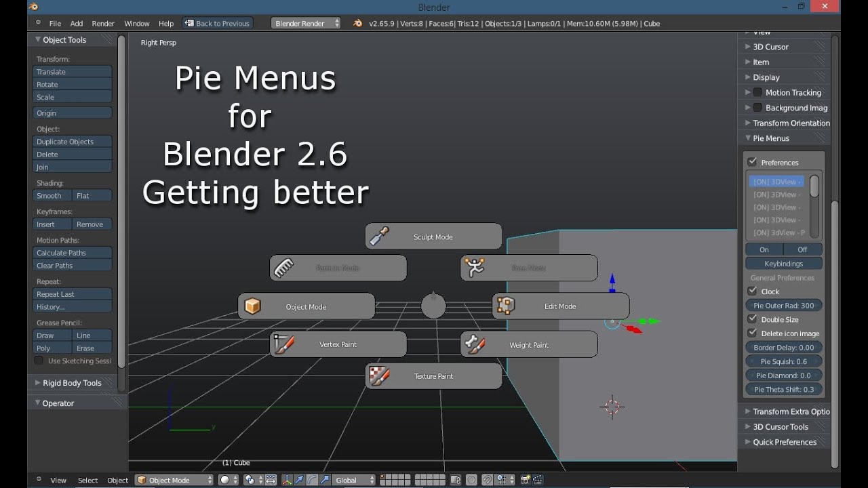Switch to Weight Paint via pie menu

[529, 345]
